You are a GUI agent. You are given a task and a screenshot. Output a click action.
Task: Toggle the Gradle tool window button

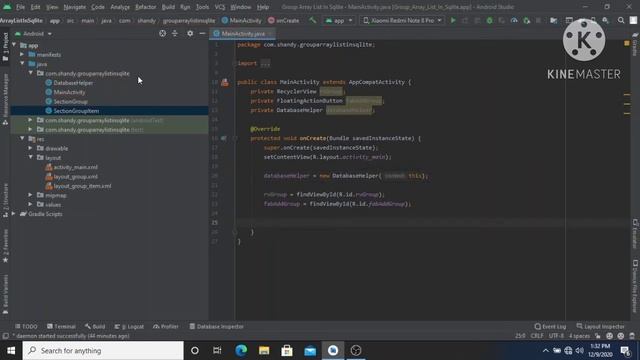[x=635, y=44]
